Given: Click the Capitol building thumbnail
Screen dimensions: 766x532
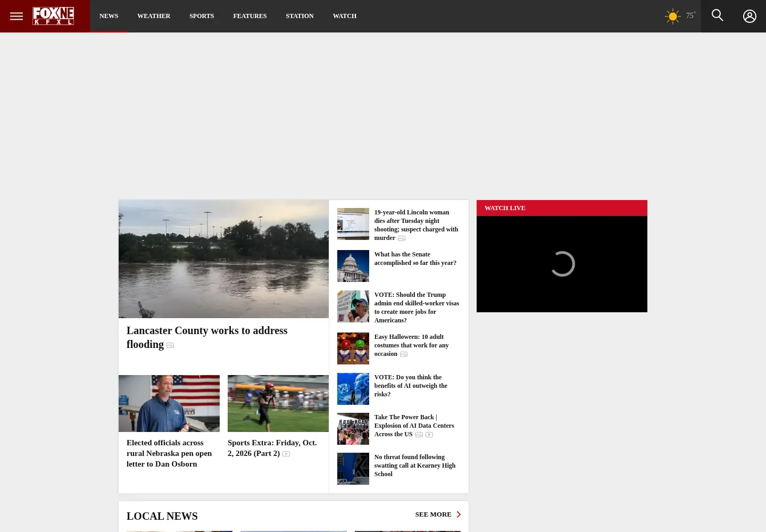Looking at the screenshot, I should pos(353,266).
